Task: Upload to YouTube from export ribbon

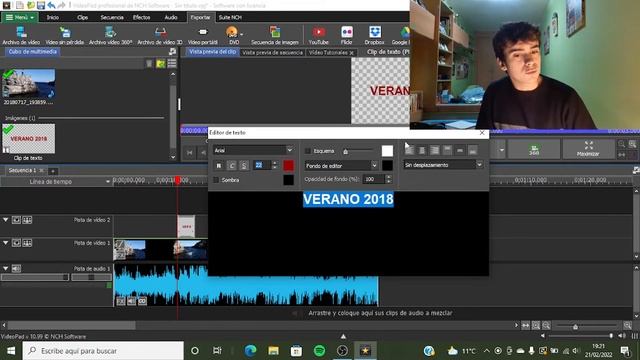Action: [319, 35]
